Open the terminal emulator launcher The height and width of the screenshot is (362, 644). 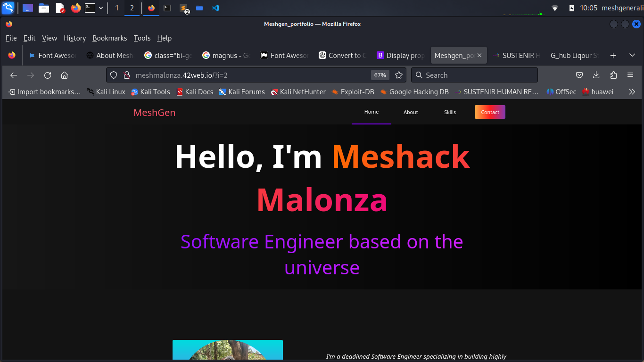click(x=90, y=8)
